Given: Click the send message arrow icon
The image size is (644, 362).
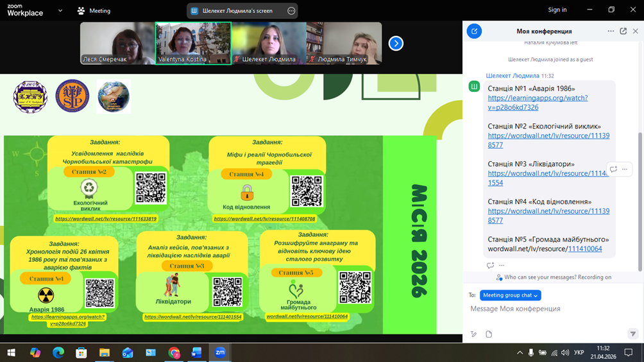Looking at the screenshot, I should [x=632, y=334].
